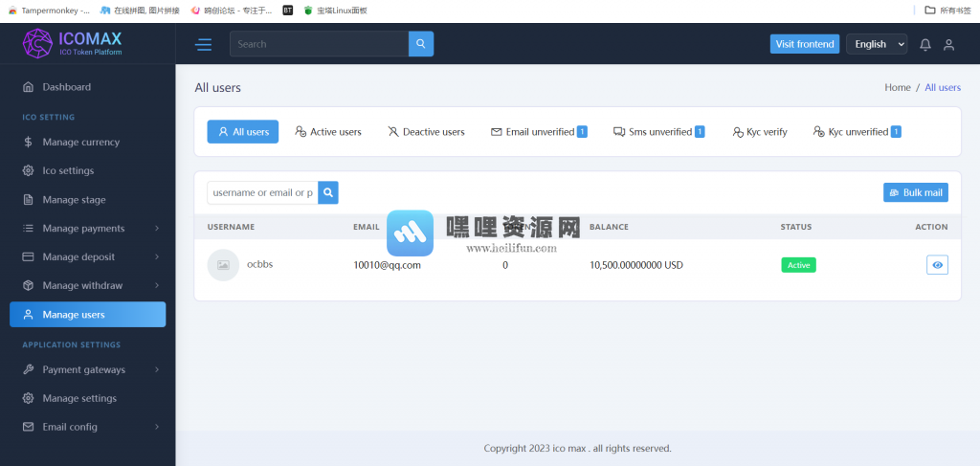Click the Manage stage document icon

tap(28, 200)
